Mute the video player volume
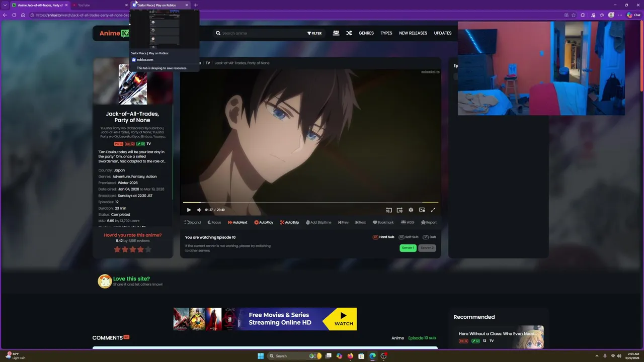The image size is (644, 362). click(x=199, y=210)
